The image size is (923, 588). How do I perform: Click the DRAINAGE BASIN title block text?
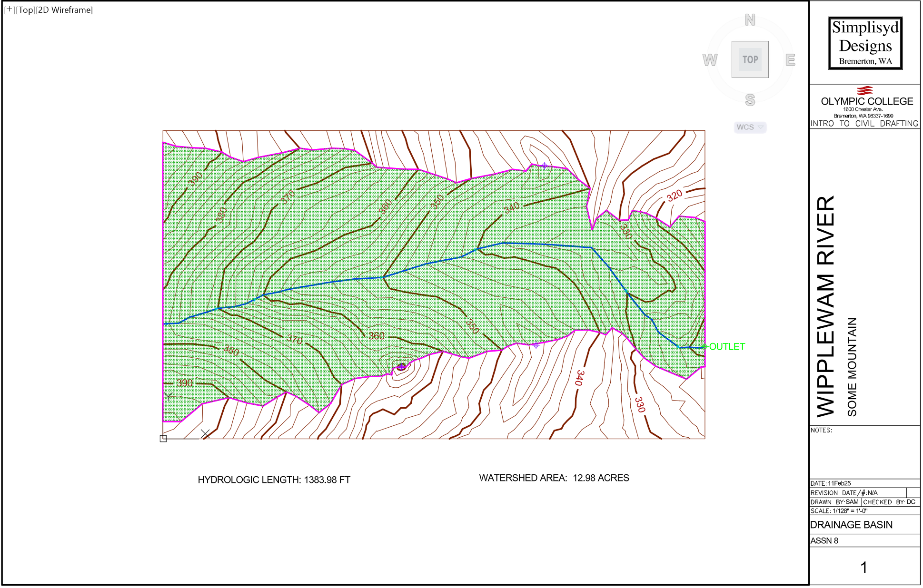851,525
